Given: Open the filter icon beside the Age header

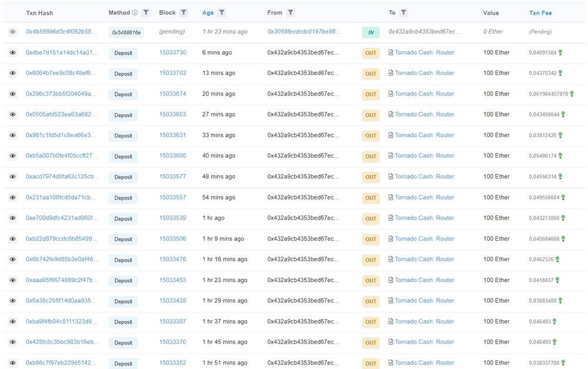Looking at the screenshot, I should [222, 13].
